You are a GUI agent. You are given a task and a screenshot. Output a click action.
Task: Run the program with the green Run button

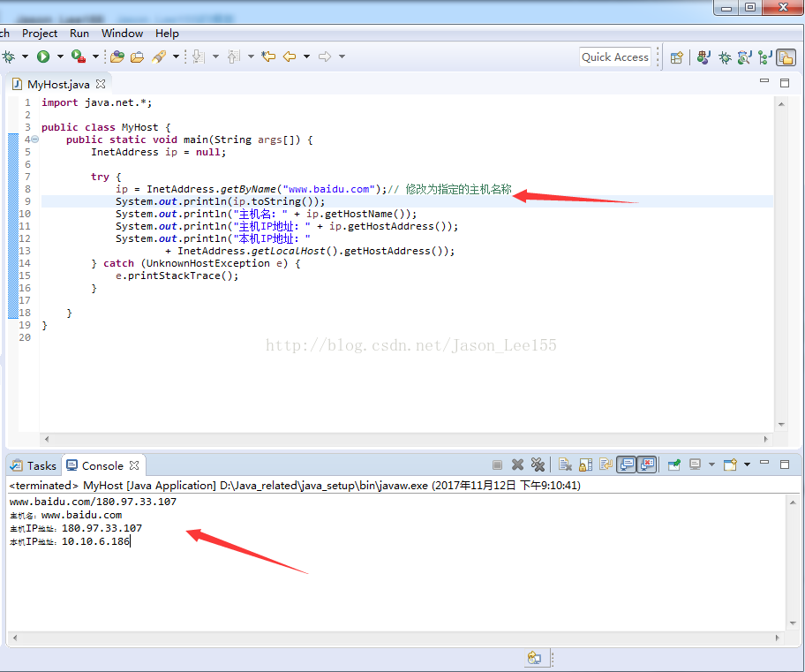(x=43, y=57)
